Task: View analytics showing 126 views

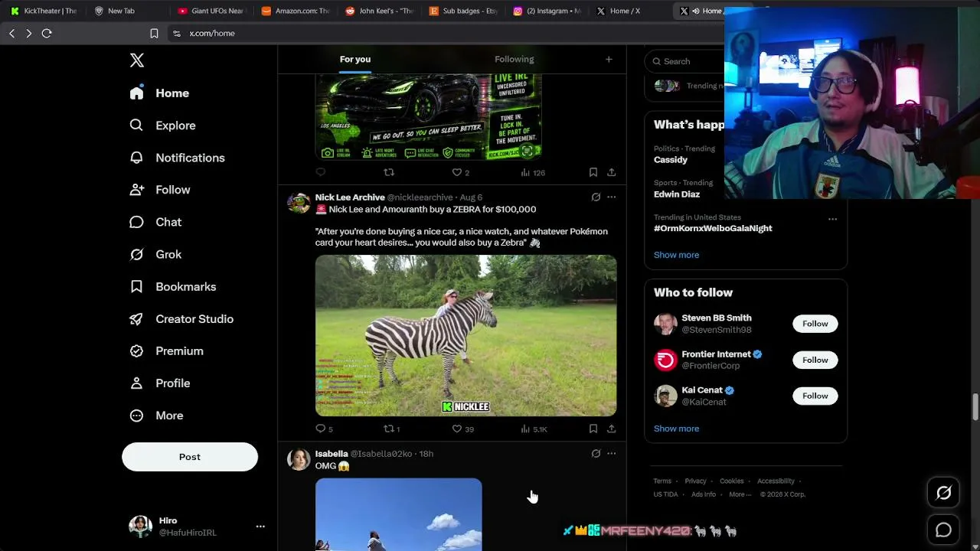Action: [533, 172]
